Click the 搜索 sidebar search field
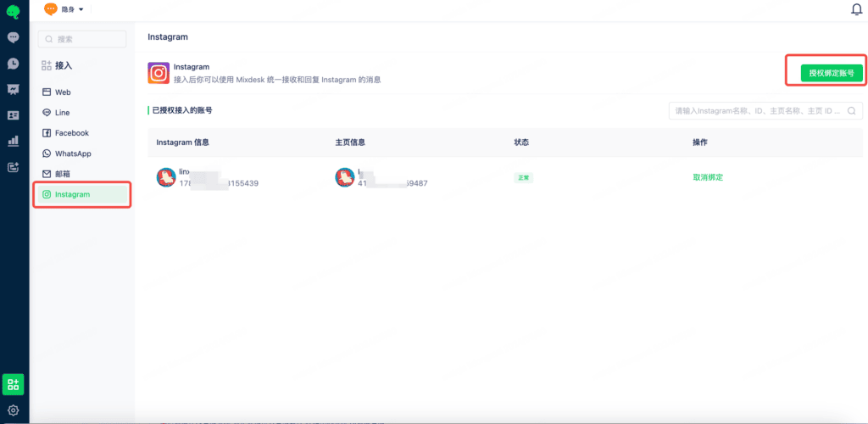The image size is (868, 424). click(x=82, y=39)
